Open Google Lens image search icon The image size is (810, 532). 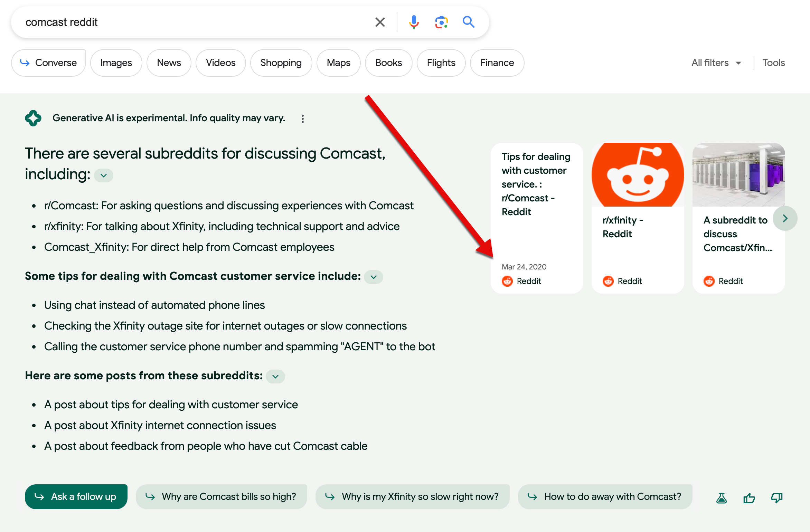coord(441,22)
